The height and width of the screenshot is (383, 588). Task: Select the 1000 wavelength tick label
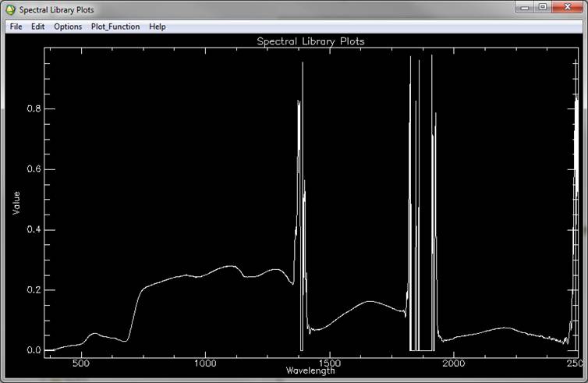coord(204,363)
